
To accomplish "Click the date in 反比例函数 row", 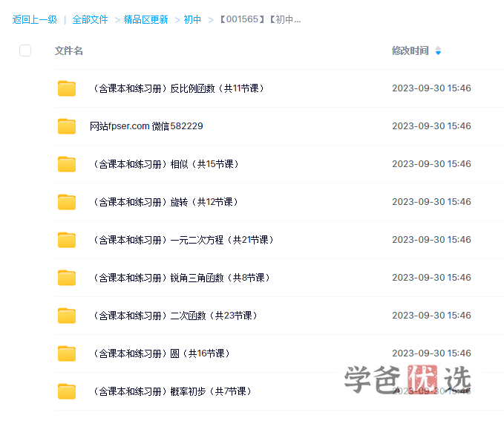I will point(431,88).
